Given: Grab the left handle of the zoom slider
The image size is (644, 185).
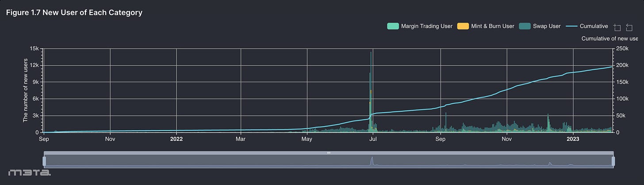Looking at the screenshot, I should tap(44, 161).
